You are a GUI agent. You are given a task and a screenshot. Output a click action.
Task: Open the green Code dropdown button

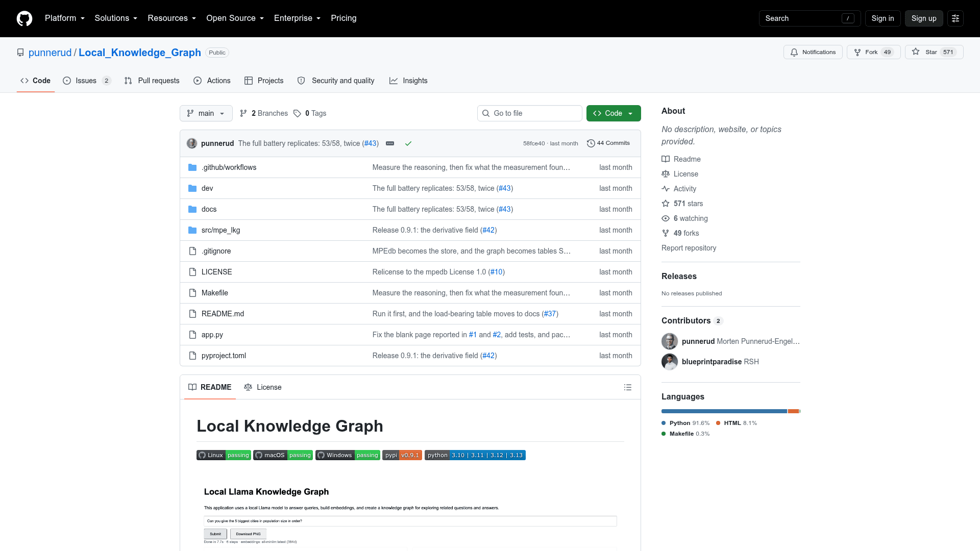click(x=614, y=113)
